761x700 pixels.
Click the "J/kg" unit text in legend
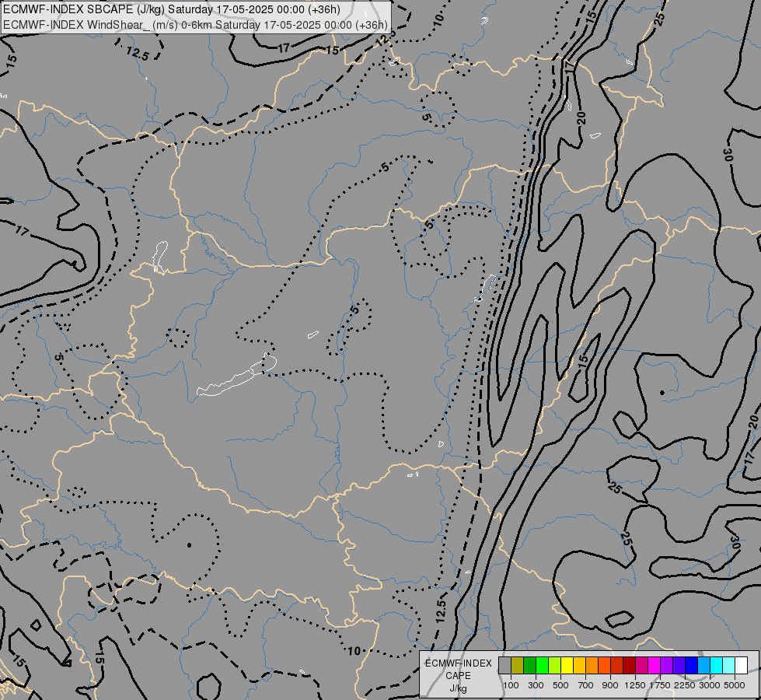click(x=458, y=688)
